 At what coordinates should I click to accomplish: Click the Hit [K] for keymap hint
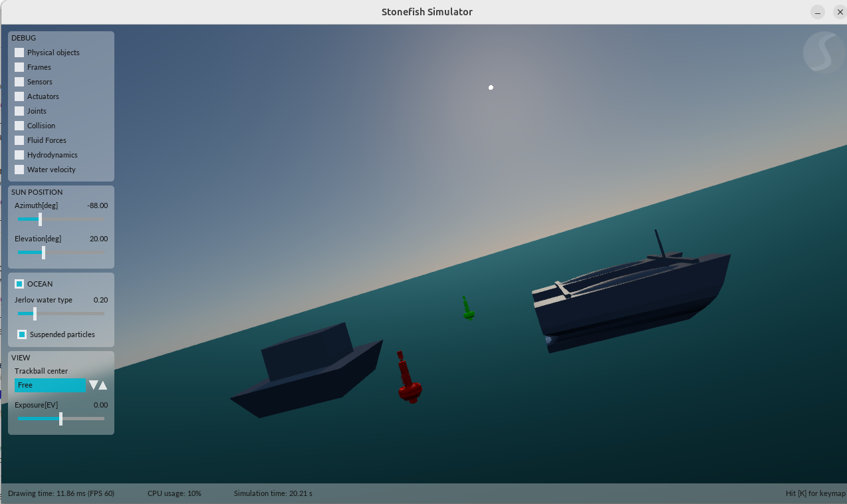[x=816, y=493]
